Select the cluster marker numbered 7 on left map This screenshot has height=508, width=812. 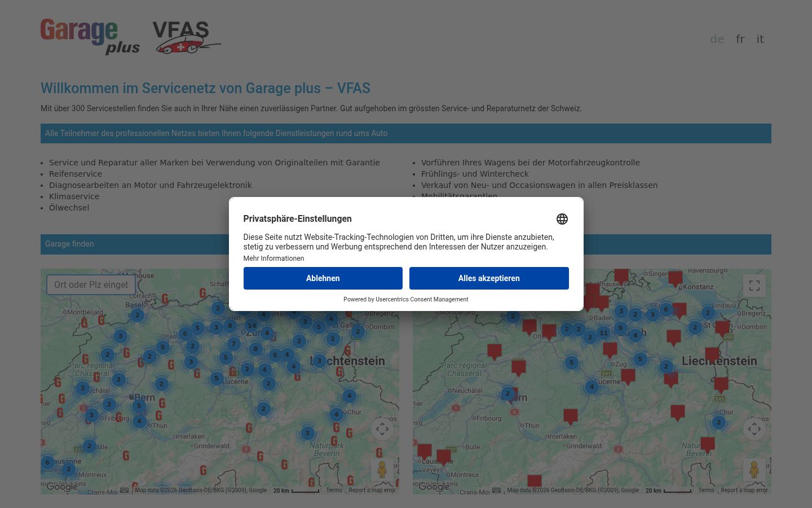[233, 344]
